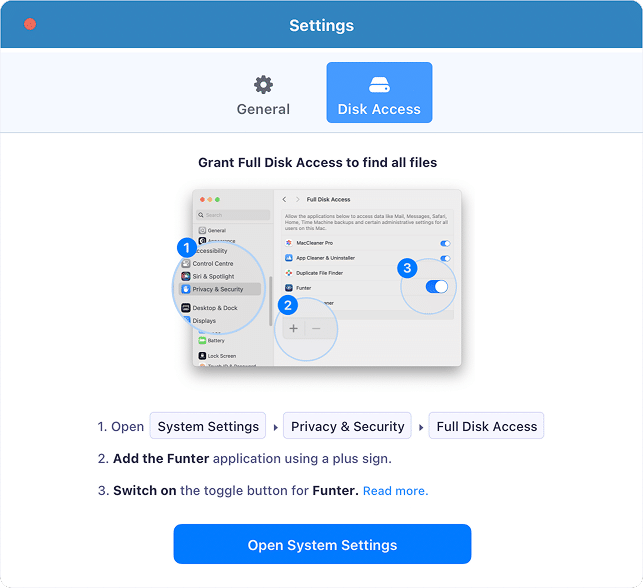Click the System Settings path label
This screenshot has height=588, width=643.
click(x=208, y=426)
